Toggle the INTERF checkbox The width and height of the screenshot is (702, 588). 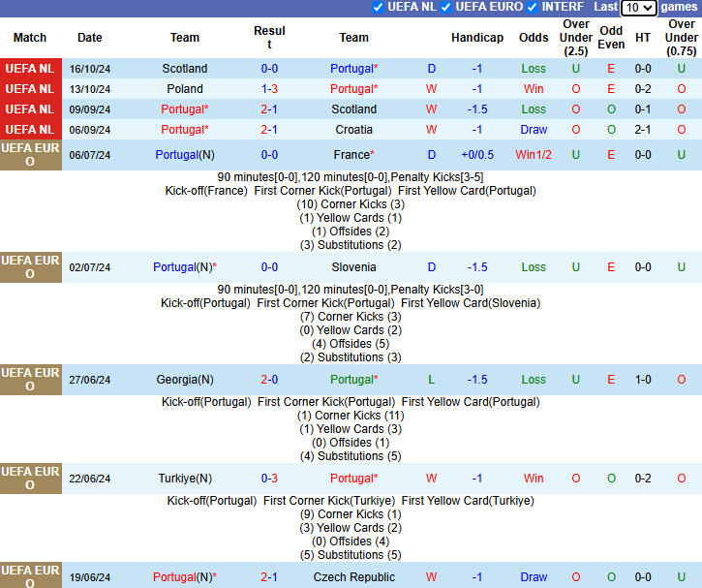(x=532, y=7)
